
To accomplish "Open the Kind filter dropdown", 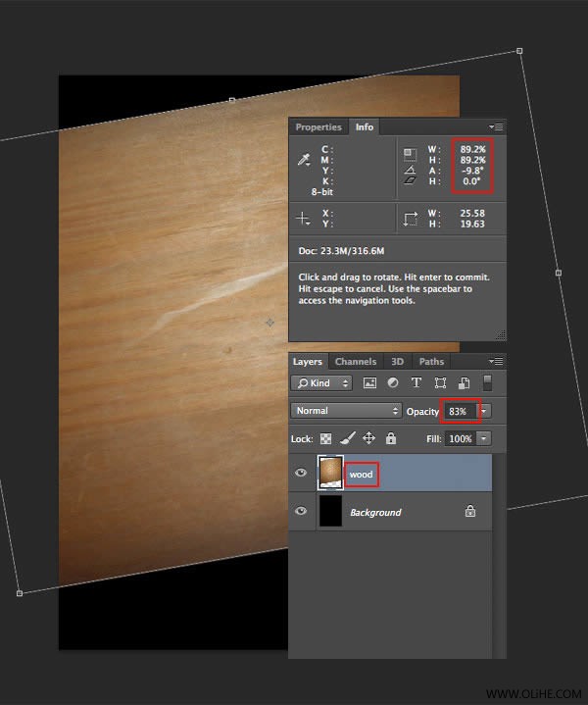I will click(321, 383).
